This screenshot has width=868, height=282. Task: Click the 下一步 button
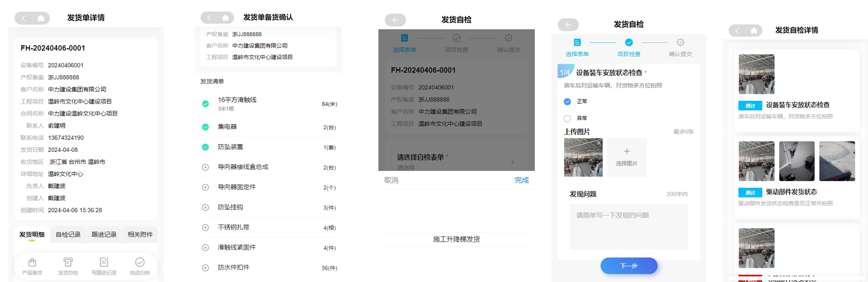(x=628, y=265)
